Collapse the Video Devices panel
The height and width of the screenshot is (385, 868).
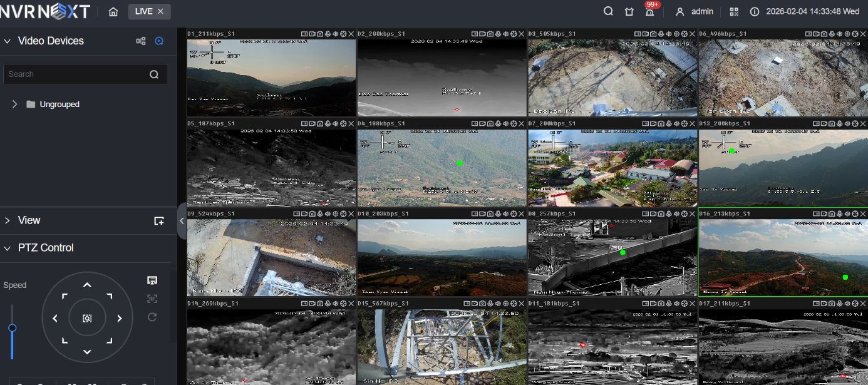point(8,41)
